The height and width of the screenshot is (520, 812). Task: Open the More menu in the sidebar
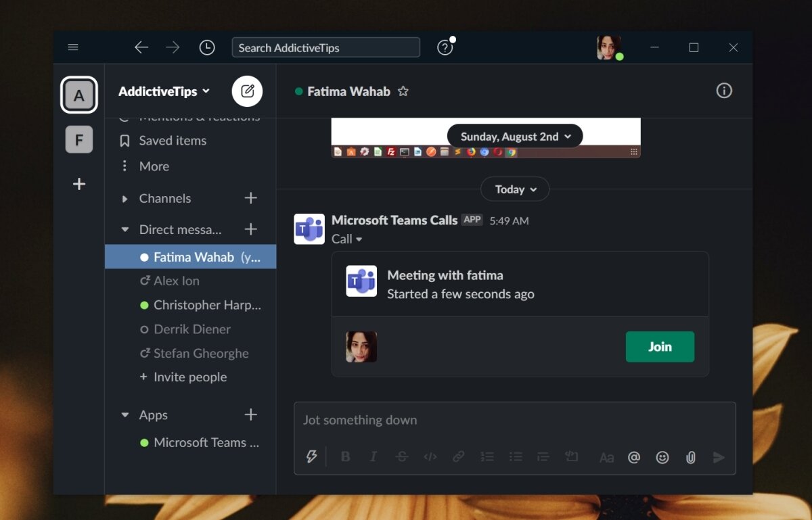click(x=154, y=166)
